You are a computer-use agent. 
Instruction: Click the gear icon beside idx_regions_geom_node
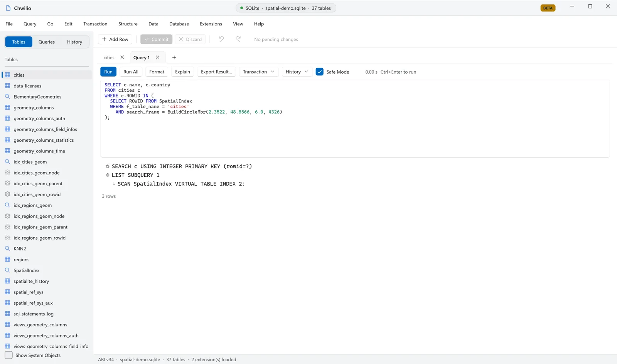[7, 216]
